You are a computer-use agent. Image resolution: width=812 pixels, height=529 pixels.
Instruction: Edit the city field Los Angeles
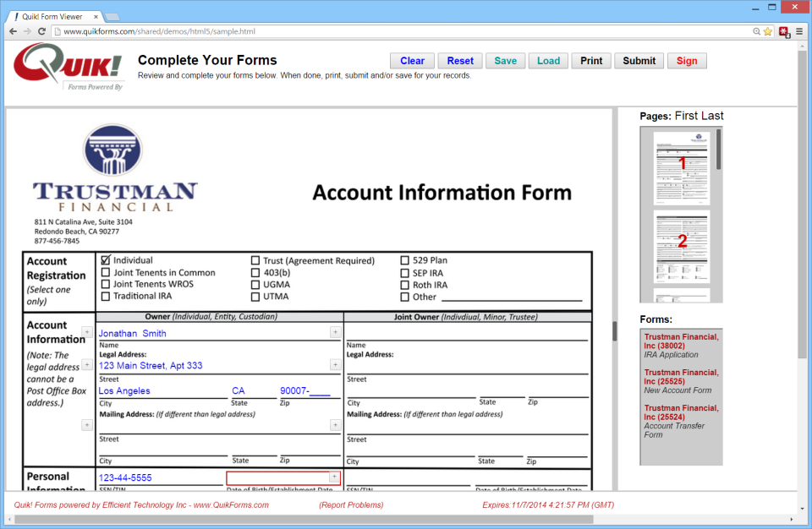[162, 390]
